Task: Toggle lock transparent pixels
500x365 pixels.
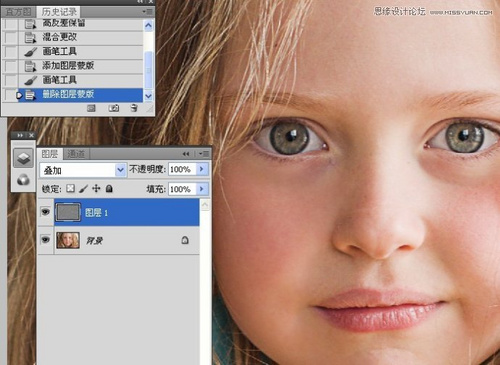Action: tap(70, 189)
